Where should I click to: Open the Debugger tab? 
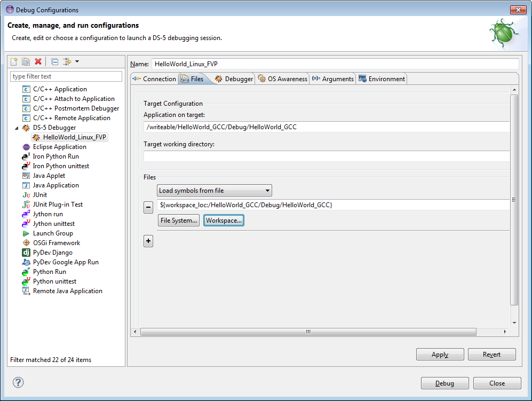(234, 79)
